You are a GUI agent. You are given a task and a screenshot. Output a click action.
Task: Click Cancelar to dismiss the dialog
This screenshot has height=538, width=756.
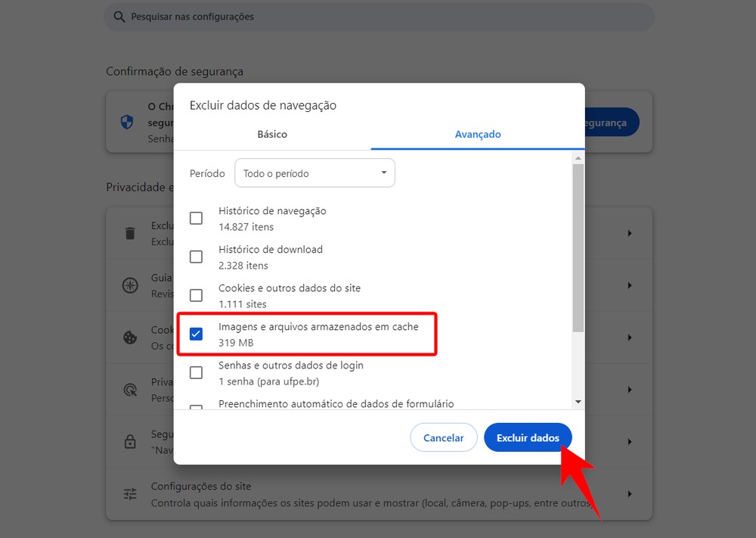pos(443,437)
